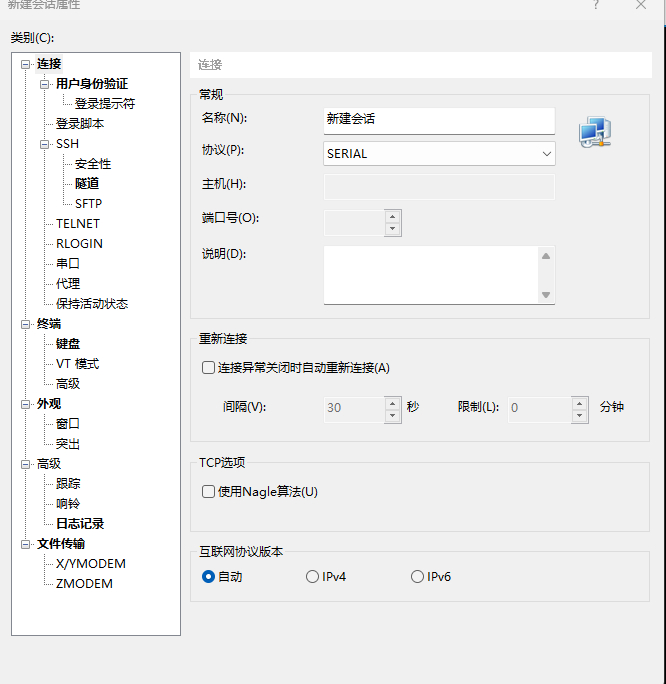Select the IPv4 radio button

pos(312,576)
